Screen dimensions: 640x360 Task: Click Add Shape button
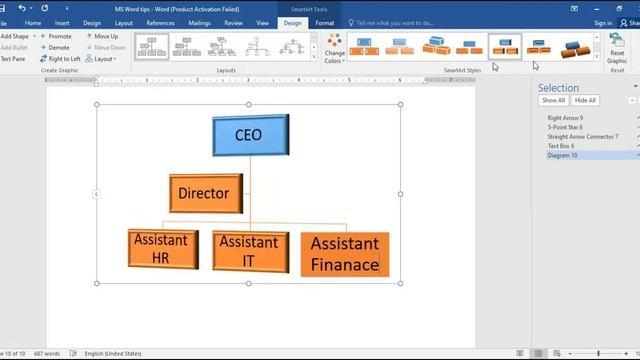[x=15, y=36]
